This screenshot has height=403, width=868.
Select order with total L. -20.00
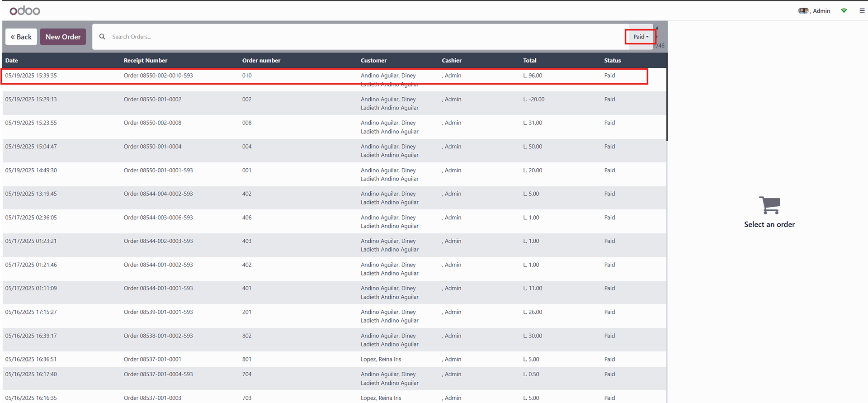click(533, 100)
